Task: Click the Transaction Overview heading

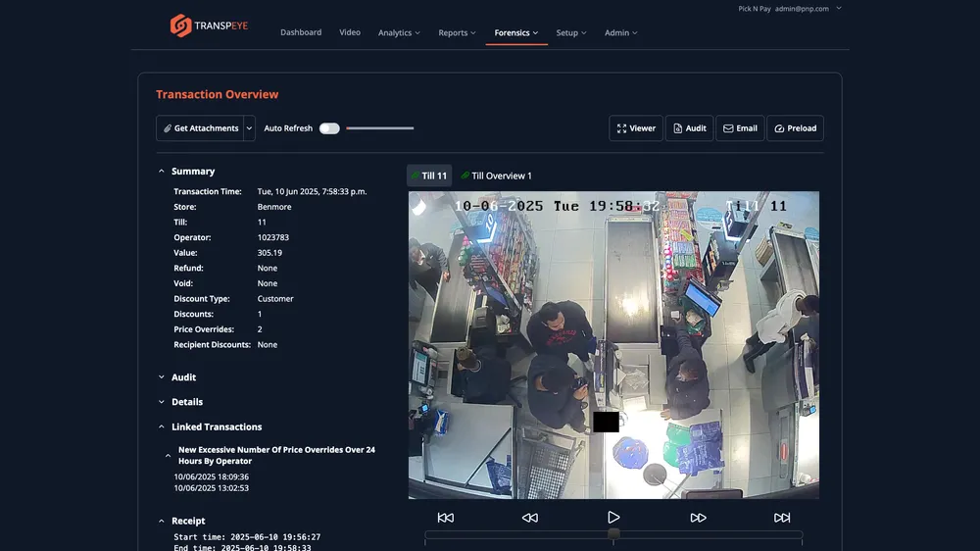Action: click(217, 94)
